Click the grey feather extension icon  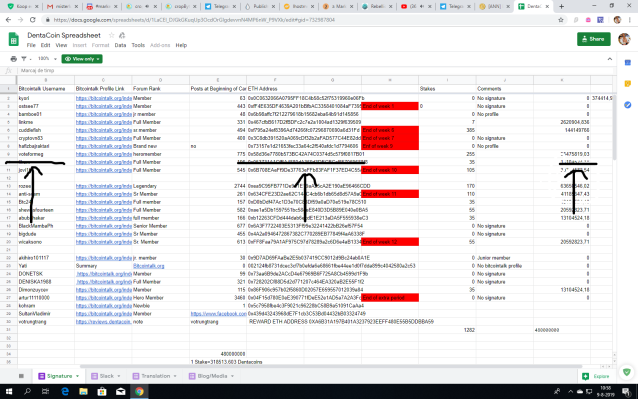[575, 20]
